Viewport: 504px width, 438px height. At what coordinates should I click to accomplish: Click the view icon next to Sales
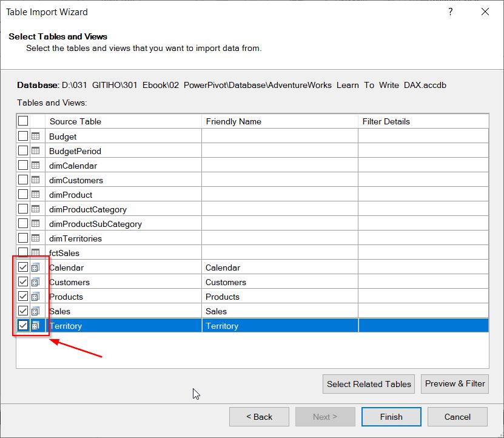[x=36, y=311]
